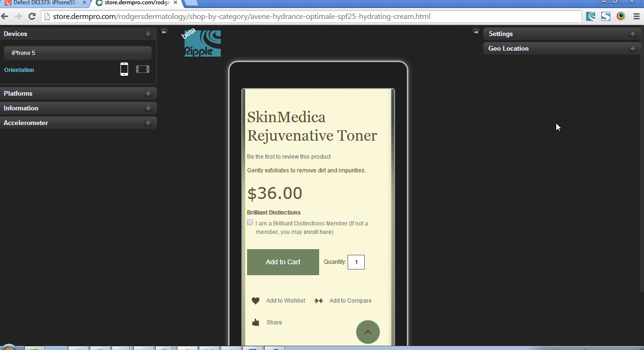Click the heart wishlist icon

[x=256, y=301]
